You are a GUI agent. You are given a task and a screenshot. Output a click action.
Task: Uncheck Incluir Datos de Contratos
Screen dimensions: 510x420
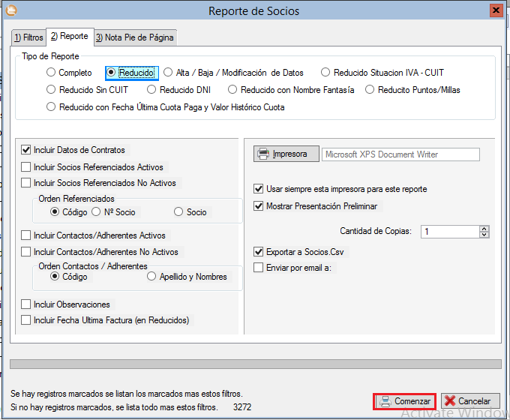(27, 150)
